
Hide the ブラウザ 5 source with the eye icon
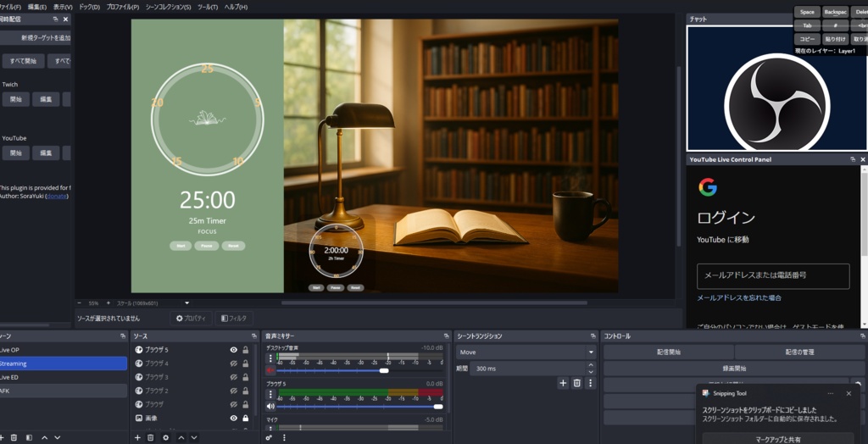[x=234, y=350]
